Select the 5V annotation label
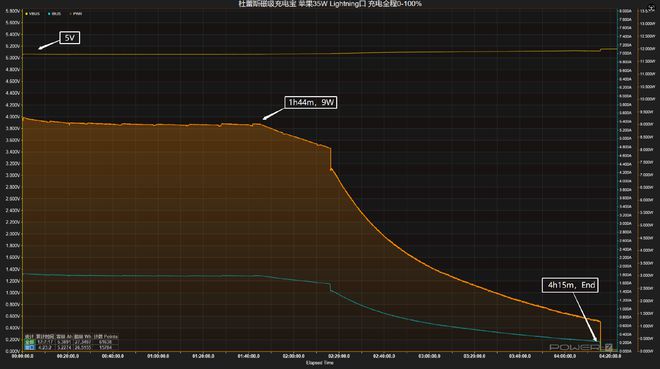 69,38
